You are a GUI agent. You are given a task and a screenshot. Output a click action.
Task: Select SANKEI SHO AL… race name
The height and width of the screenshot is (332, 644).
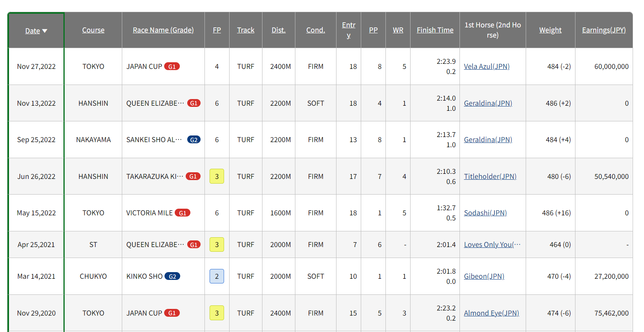[x=154, y=140]
